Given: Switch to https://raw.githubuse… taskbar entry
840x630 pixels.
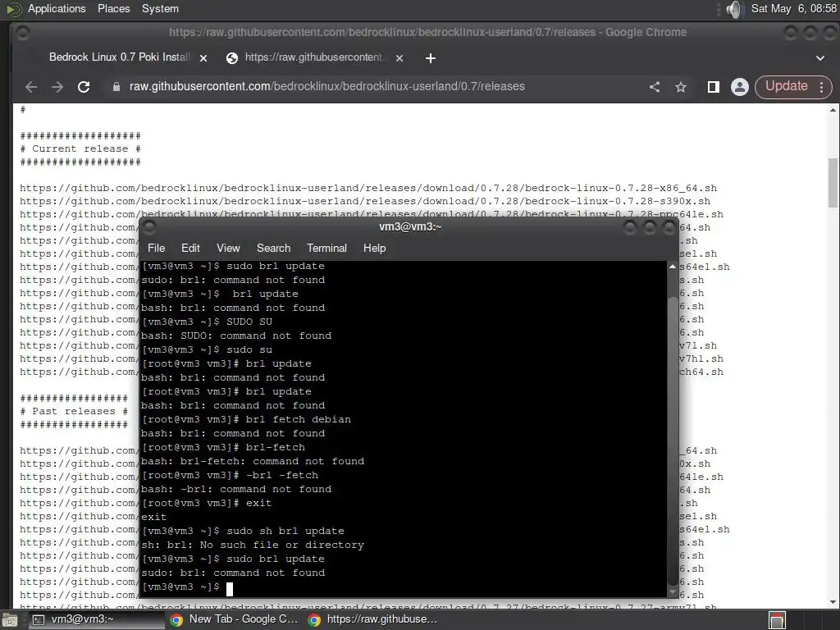Looking at the screenshot, I should pyautogui.click(x=373, y=620).
